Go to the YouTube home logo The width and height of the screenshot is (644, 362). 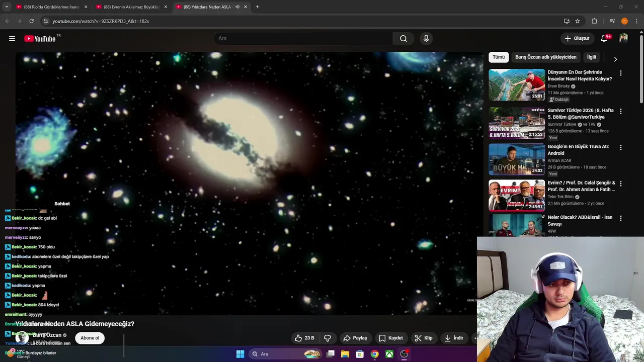(x=40, y=39)
